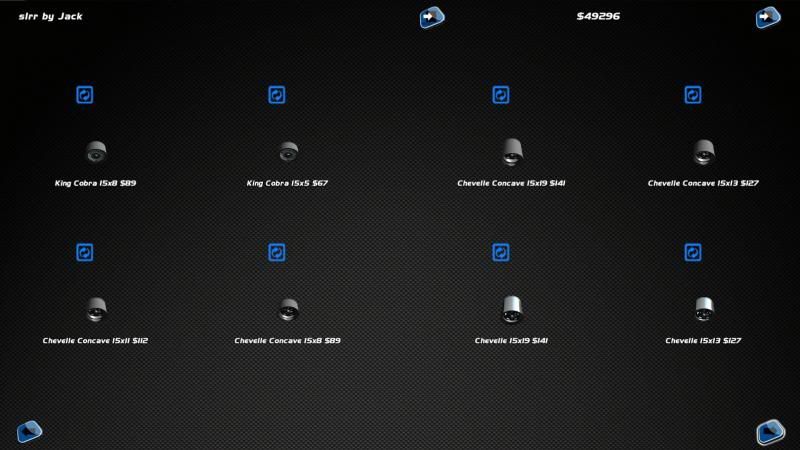The height and width of the screenshot is (450, 800).
Task: Click the Chevelle Concave 15x13 $127 label
Action: click(x=703, y=183)
